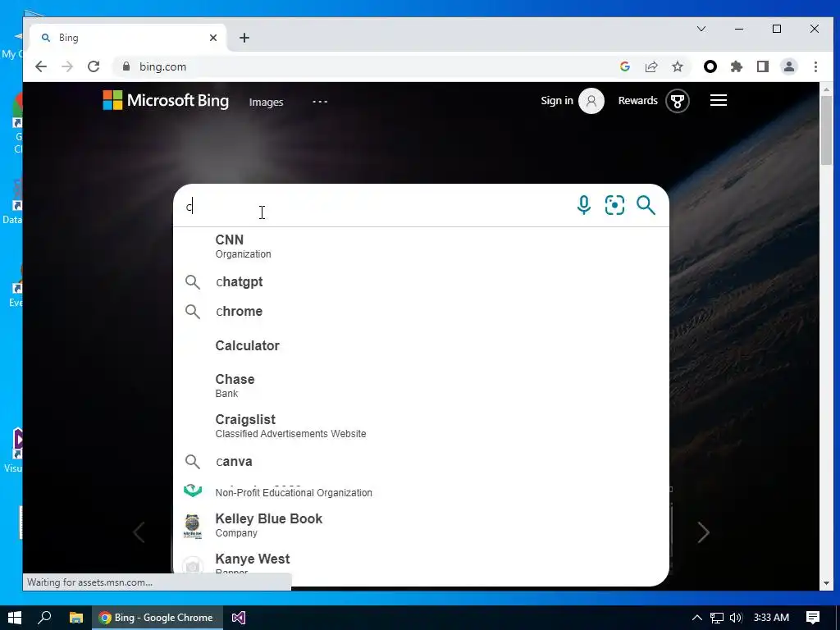Select Chase Bank suggestion

point(421,386)
